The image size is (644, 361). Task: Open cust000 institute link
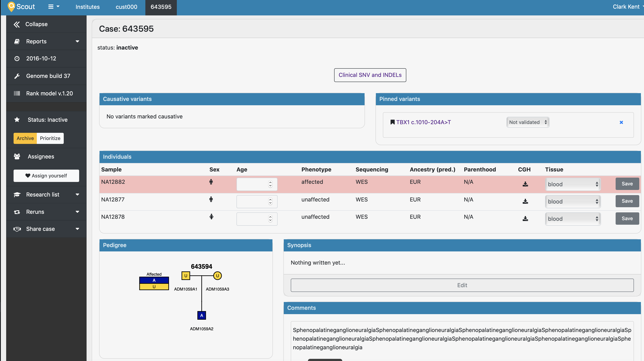[x=126, y=7]
